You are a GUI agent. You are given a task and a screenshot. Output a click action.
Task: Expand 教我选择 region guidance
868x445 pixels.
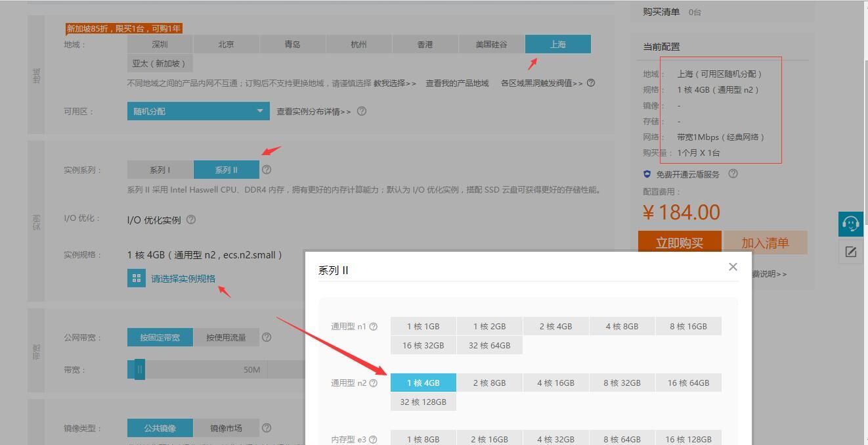tap(395, 83)
